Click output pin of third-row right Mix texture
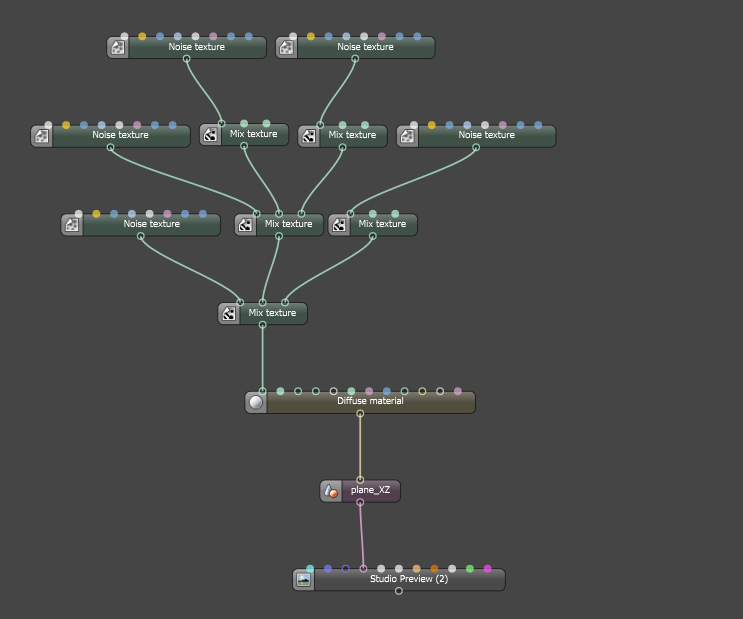 pyautogui.click(x=373, y=236)
